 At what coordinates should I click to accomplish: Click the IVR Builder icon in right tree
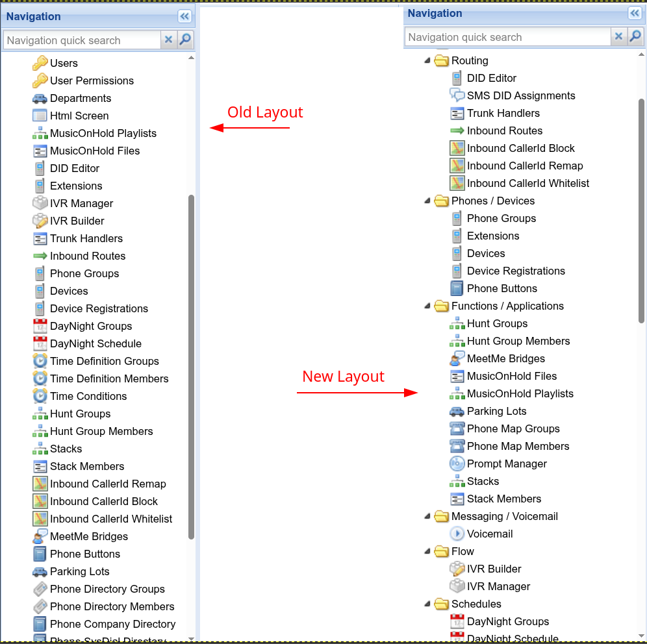457,569
